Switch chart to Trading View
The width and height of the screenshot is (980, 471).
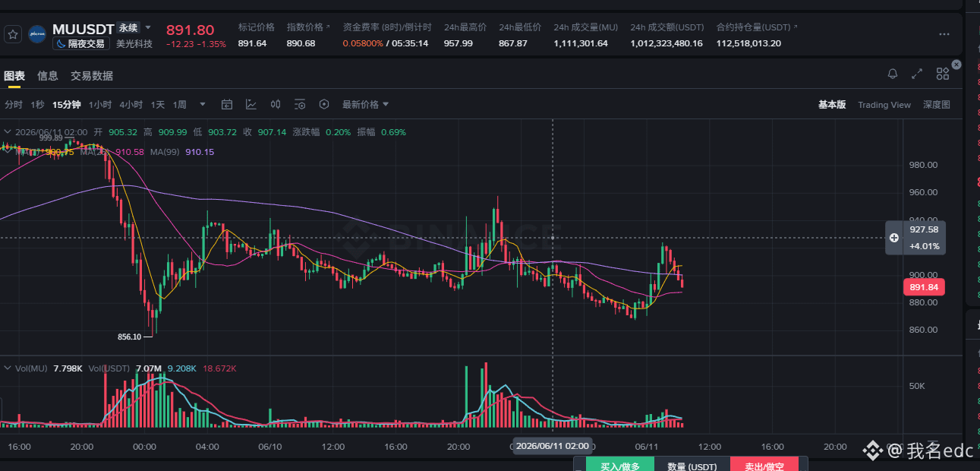pyautogui.click(x=884, y=105)
